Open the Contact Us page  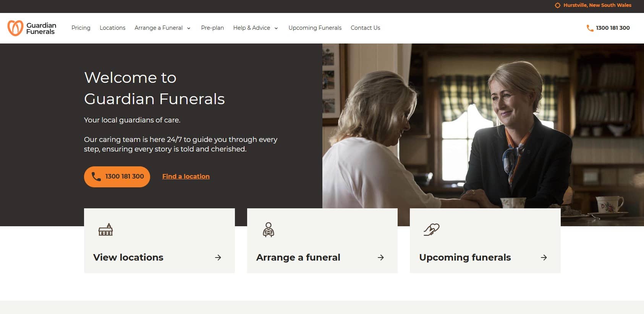[x=366, y=28]
